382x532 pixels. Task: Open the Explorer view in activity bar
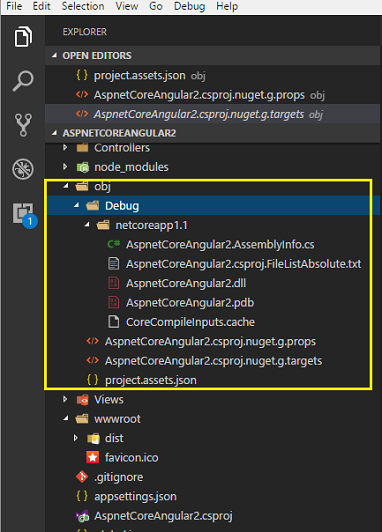pos(23,36)
